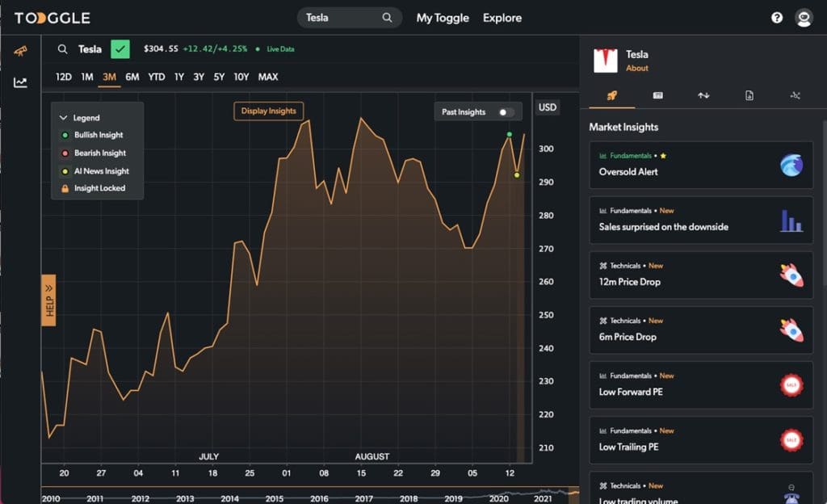
Task: Click the Market Insights heading
Action: [x=623, y=127]
